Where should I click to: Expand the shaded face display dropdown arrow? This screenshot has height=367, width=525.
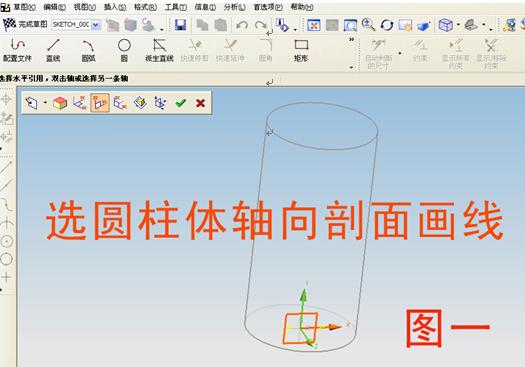click(x=483, y=24)
